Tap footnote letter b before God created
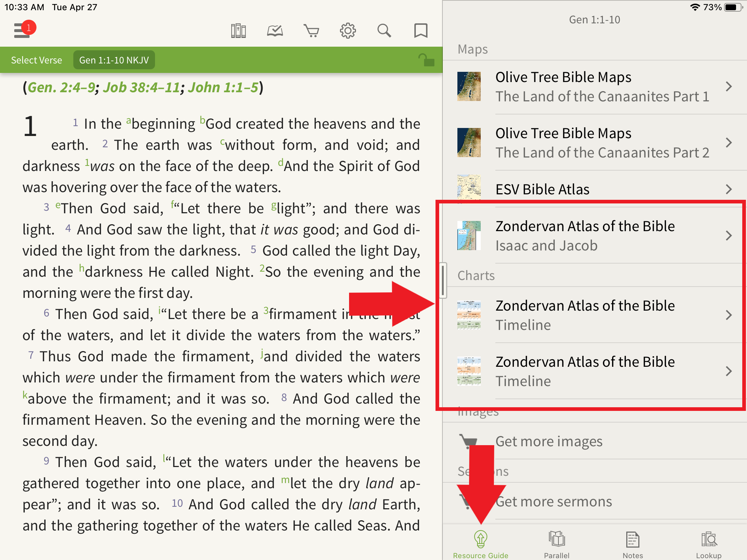747x560 pixels. 202,120
